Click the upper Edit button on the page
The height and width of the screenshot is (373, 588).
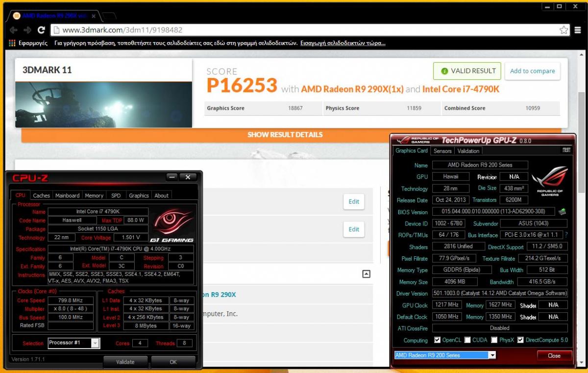[x=354, y=201]
